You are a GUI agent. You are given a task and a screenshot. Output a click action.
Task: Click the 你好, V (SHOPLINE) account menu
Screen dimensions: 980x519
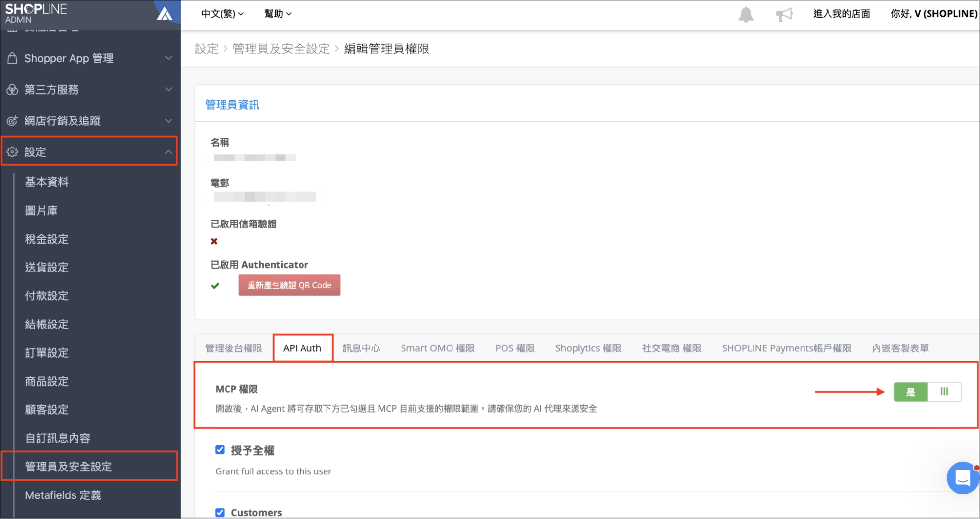click(934, 14)
